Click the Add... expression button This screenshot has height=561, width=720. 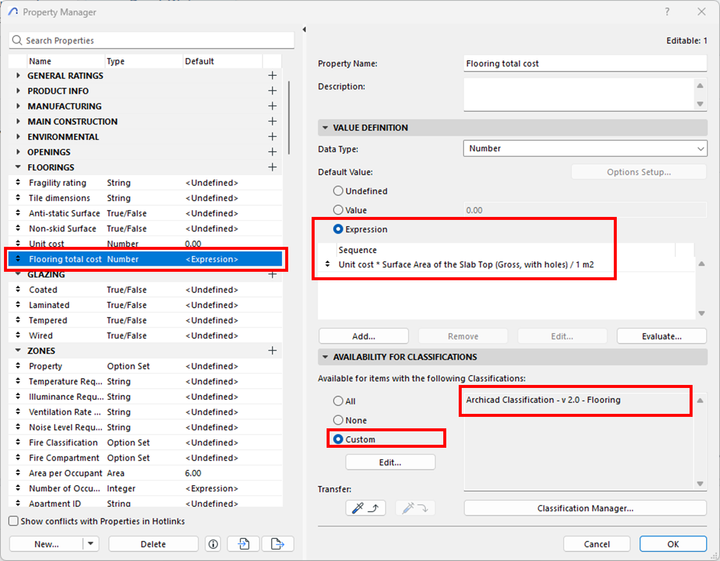point(364,336)
